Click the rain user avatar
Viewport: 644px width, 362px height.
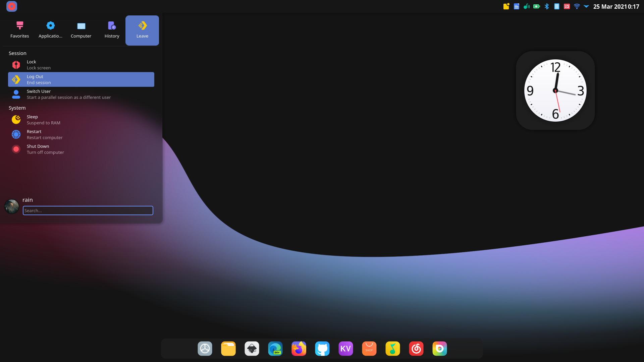[x=12, y=206]
